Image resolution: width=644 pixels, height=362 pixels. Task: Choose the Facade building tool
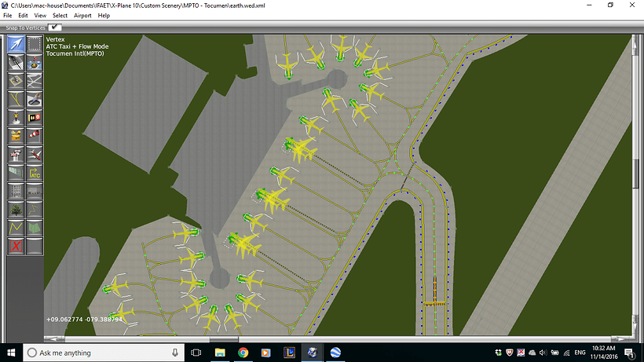16,192
